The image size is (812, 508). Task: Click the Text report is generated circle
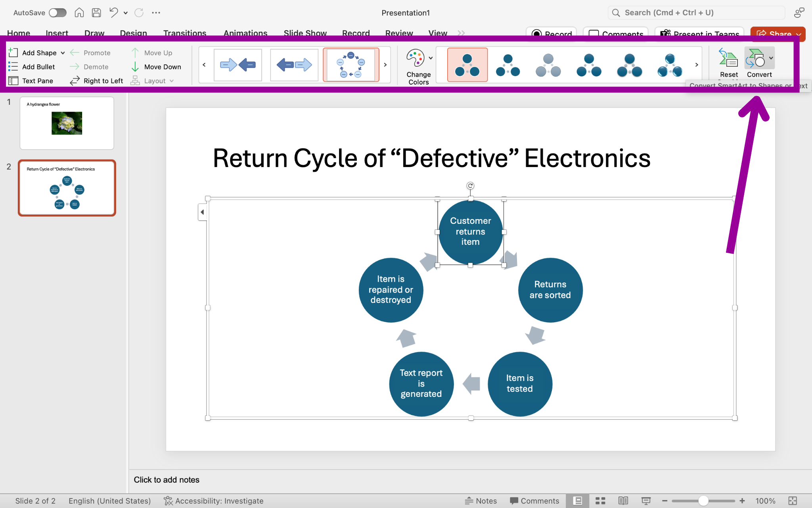[421, 384]
